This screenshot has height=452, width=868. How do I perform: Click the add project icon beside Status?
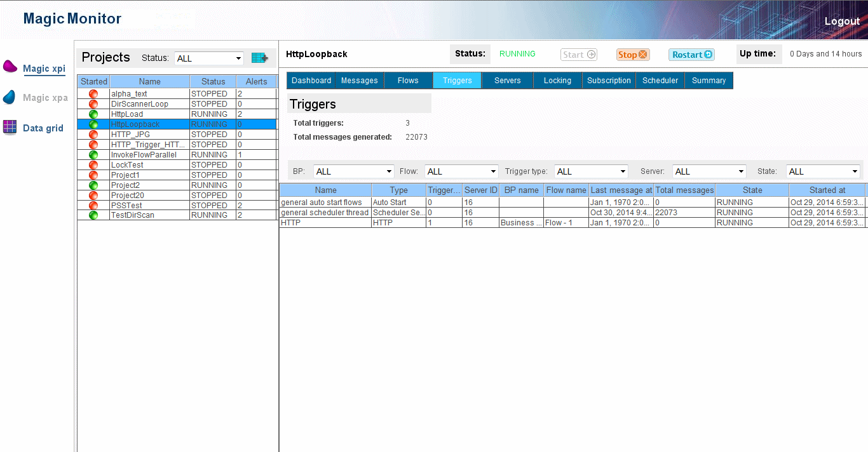259,58
